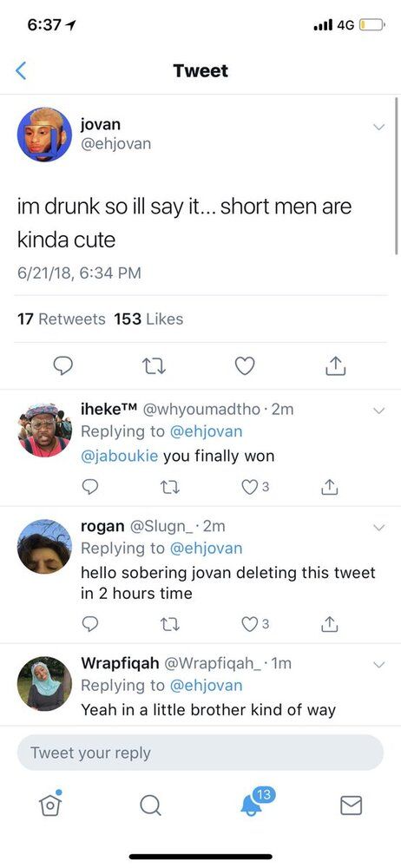Viewport: 401px width, 868px height.
Task: Open the Search tab
Action: coord(150,806)
